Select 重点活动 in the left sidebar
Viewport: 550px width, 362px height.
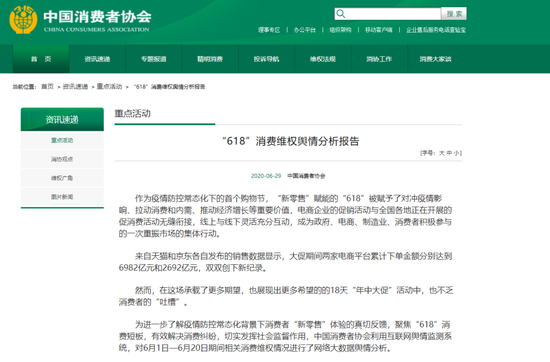click(x=62, y=140)
